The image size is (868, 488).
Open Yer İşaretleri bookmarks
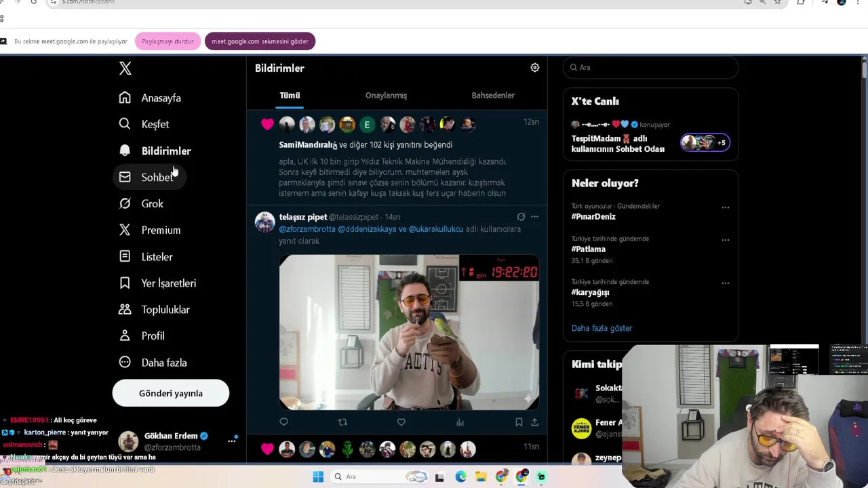(x=157, y=283)
